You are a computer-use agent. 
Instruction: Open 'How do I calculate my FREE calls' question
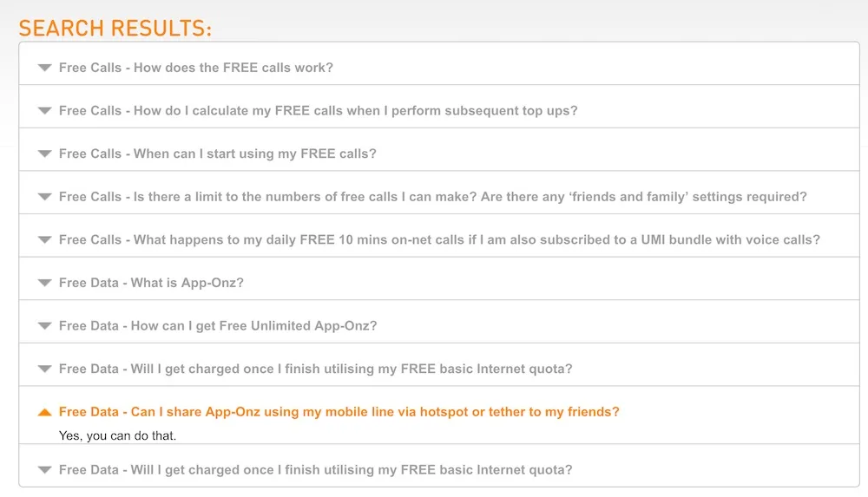click(319, 111)
